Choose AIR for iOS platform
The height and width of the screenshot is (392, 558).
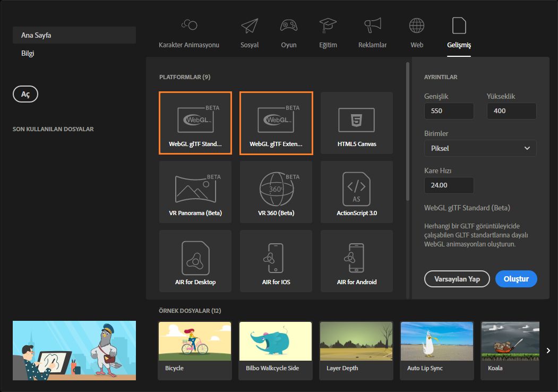coord(276,261)
